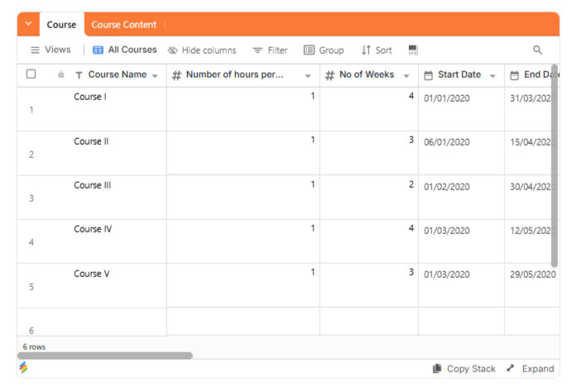Screen dimensions: 572x392
Task: Open Course Name column dropdown arrow
Action: (155, 76)
